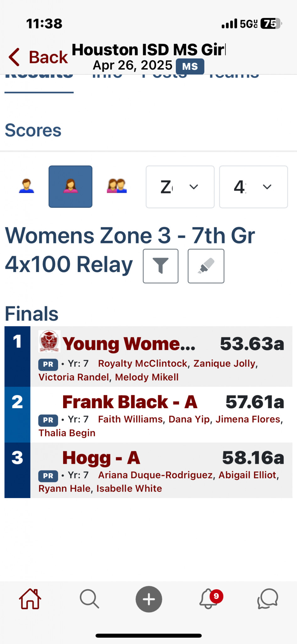Screen dimensions: 297x644
Task: Click the filter funnel icon
Action: (x=161, y=266)
